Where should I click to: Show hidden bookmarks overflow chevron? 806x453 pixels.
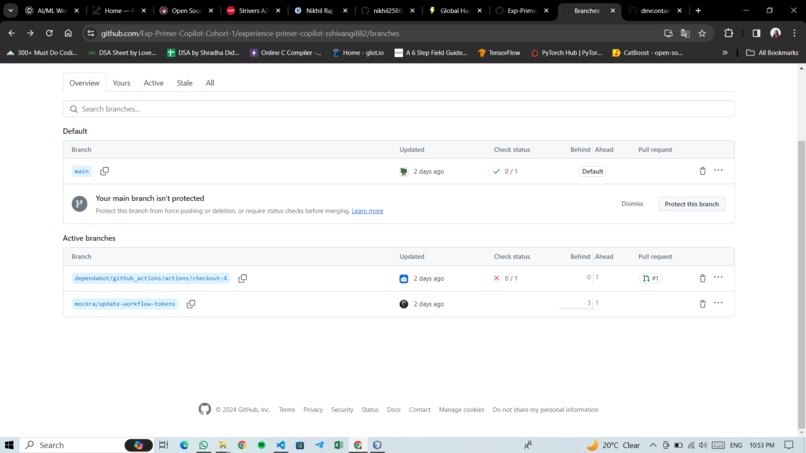[x=725, y=52]
